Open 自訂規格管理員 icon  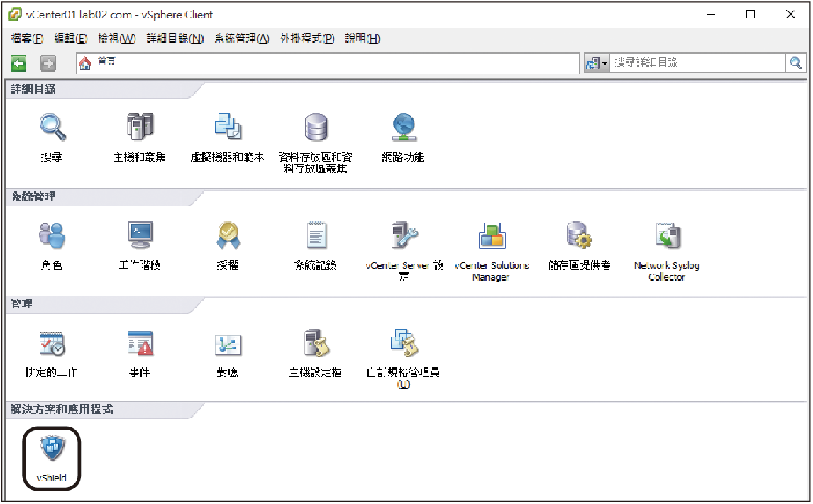click(x=404, y=343)
